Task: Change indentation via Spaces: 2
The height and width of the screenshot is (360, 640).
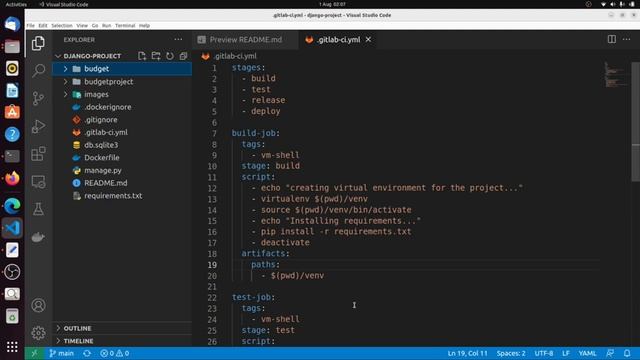Action: coord(511,353)
